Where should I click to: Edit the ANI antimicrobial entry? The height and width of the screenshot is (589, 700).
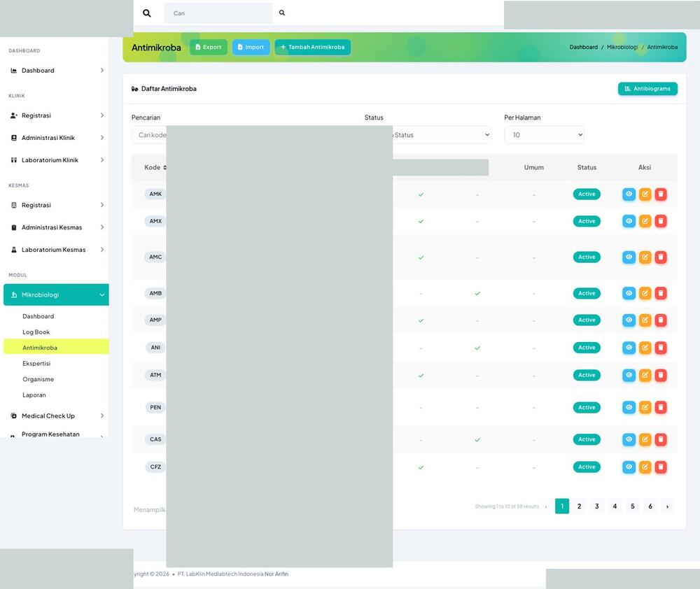pos(645,348)
